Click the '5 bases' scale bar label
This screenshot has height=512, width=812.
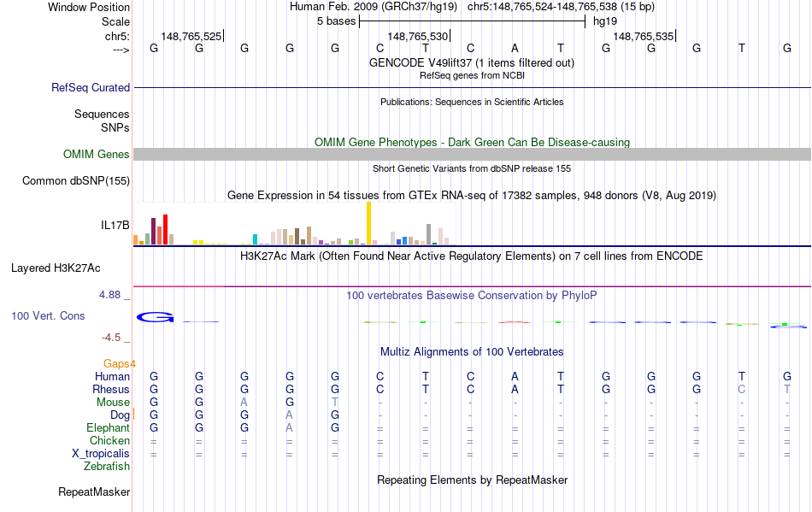tap(337, 21)
